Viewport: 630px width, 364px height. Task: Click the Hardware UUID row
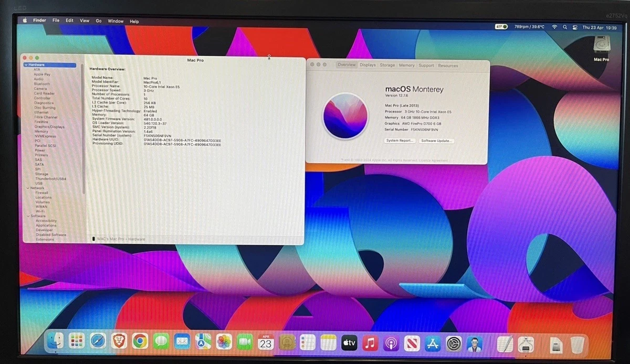click(156, 140)
